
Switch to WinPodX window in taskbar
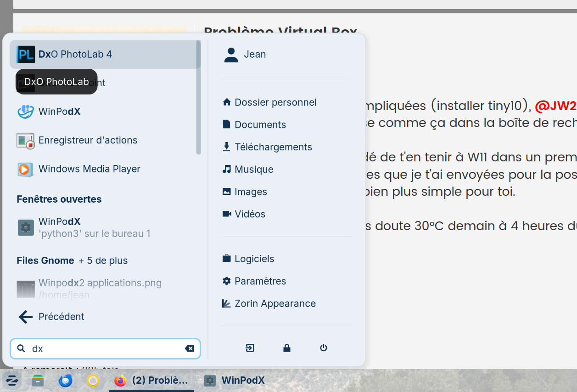(x=235, y=381)
